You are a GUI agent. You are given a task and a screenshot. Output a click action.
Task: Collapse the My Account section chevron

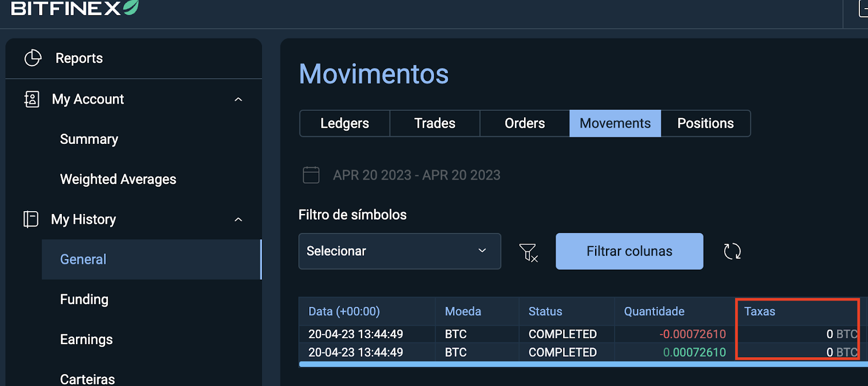[x=238, y=99]
